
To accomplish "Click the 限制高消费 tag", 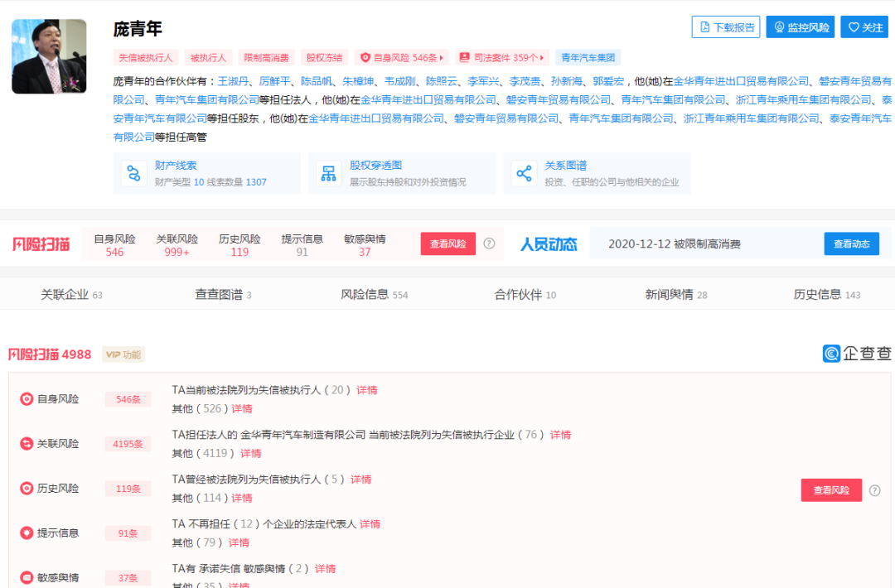I will click(266, 58).
